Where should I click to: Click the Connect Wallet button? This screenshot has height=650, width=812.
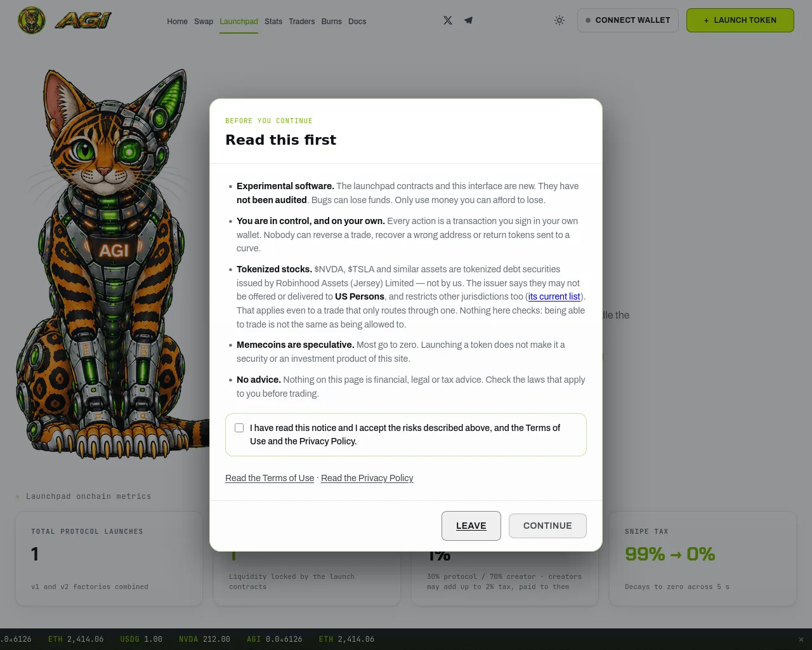tap(628, 20)
